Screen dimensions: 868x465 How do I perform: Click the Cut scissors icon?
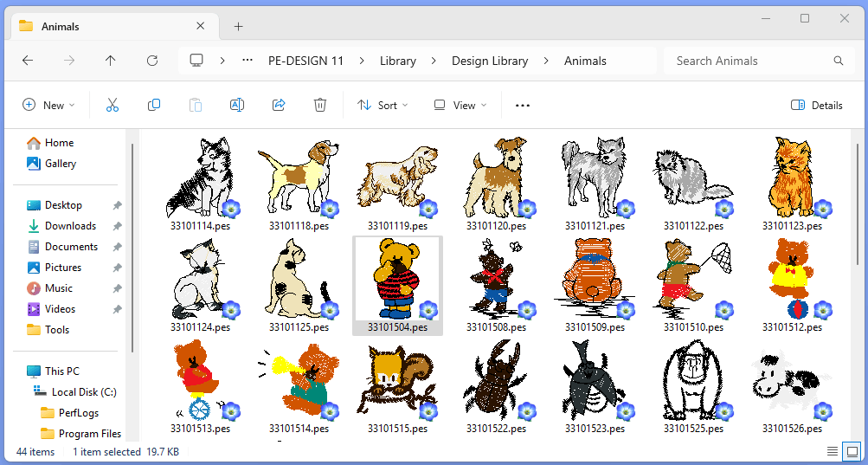113,105
